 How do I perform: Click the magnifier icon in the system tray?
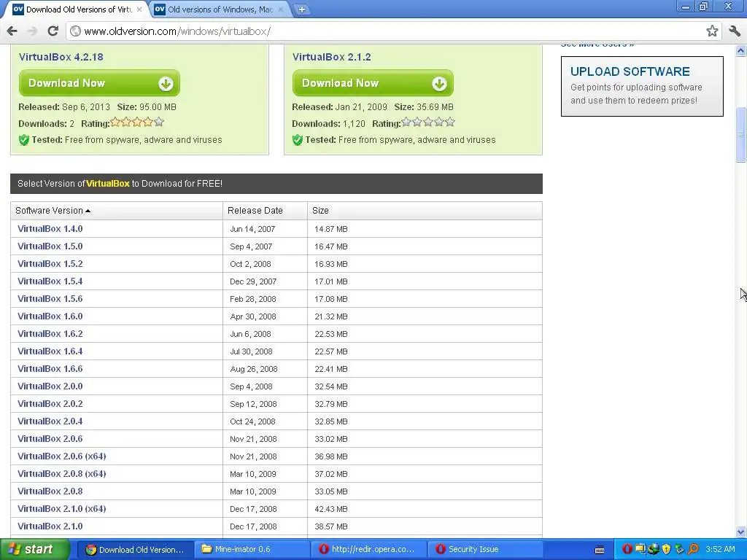pos(693,550)
